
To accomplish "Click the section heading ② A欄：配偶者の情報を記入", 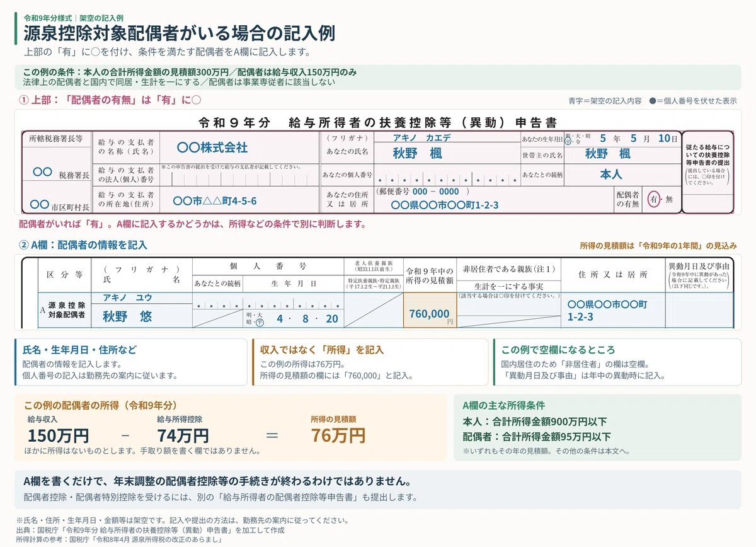I will click(84, 245).
